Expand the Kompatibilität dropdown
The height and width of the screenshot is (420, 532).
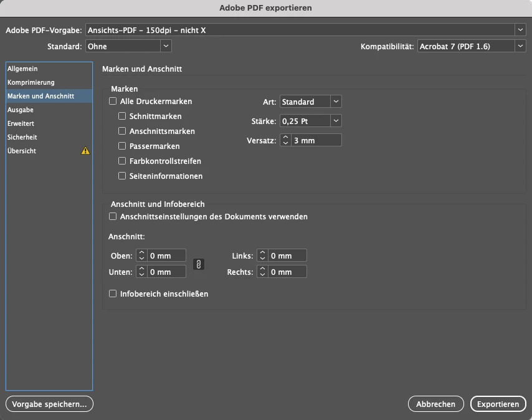point(472,46)
